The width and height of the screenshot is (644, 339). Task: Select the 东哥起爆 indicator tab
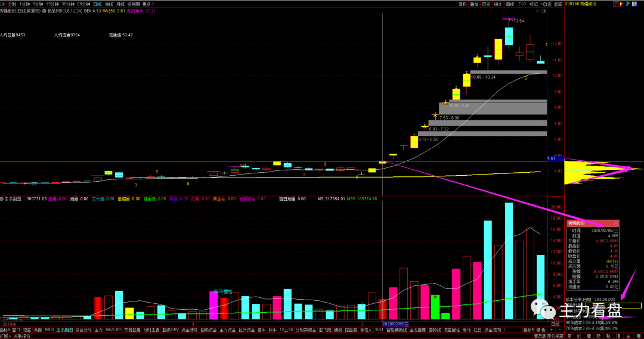(x=132, y=330)
